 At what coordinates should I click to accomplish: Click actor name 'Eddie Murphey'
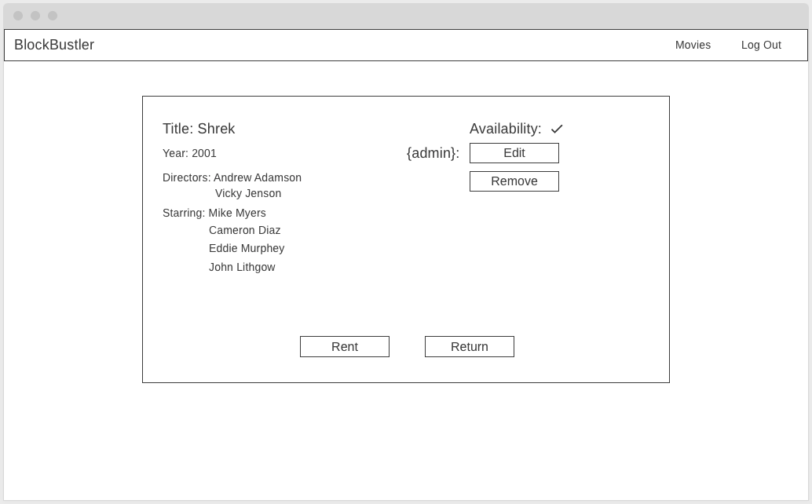pyautogui.click(x=247, y=248)
